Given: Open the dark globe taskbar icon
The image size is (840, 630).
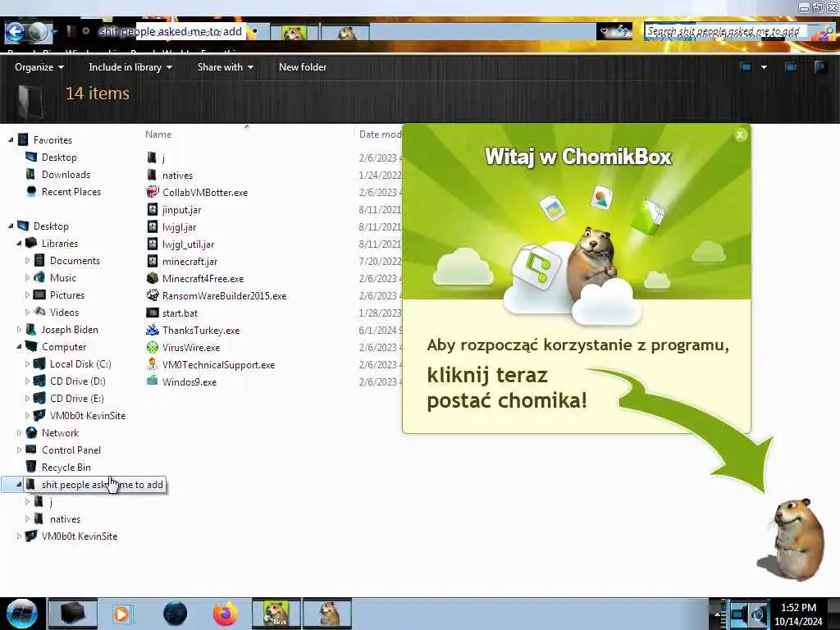Looking at the screenshot, I should click(x=175, y=614).
